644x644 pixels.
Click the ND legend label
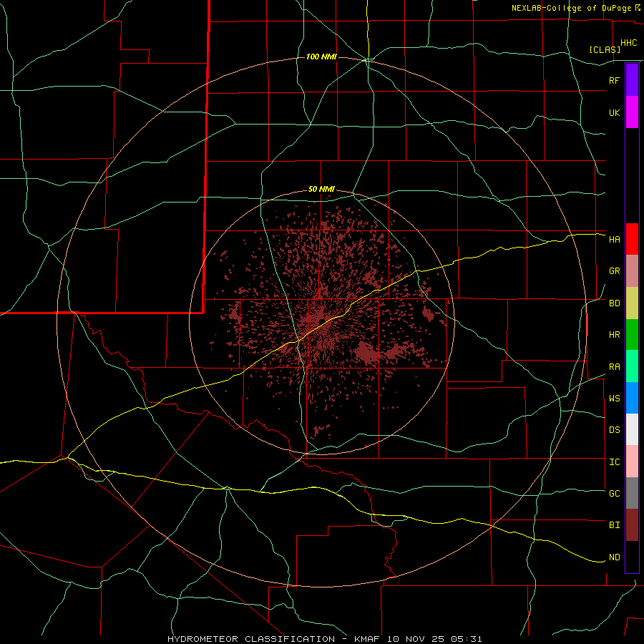coord(614,557)
